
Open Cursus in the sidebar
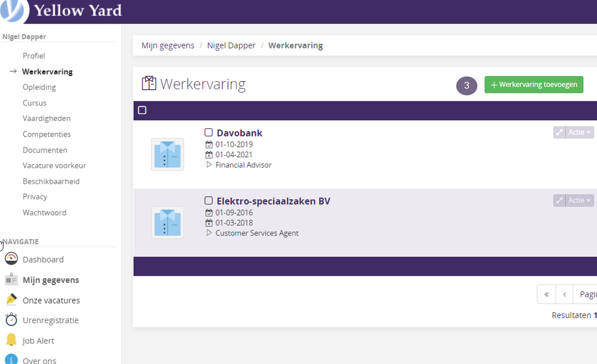pos(35,103)
